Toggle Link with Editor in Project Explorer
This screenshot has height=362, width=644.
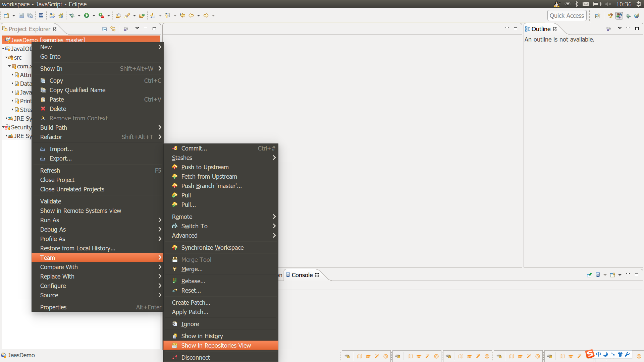tap(113, 29)
